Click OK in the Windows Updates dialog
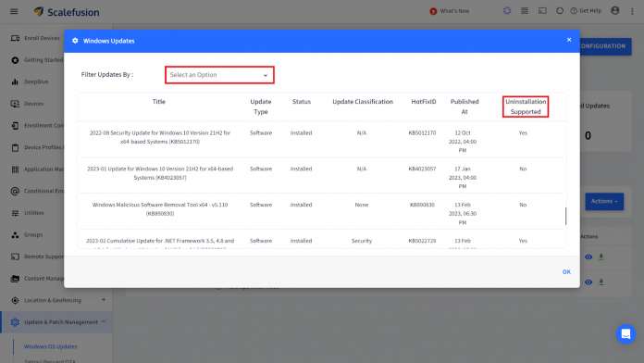 tap(566, 271)
